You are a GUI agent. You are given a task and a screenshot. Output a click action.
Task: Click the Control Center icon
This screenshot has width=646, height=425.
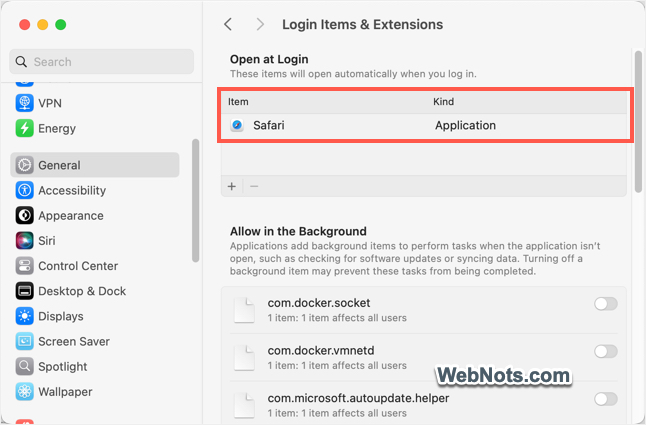tap(24, 266)
